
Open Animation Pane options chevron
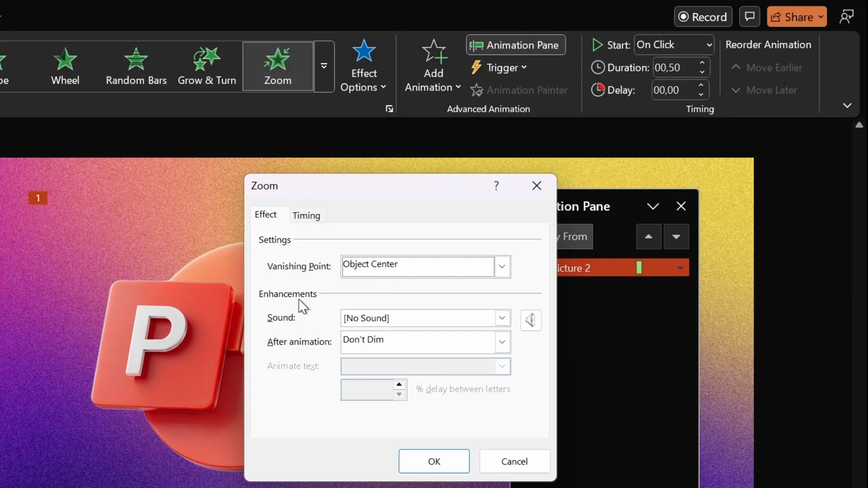[x=653, y=206]
